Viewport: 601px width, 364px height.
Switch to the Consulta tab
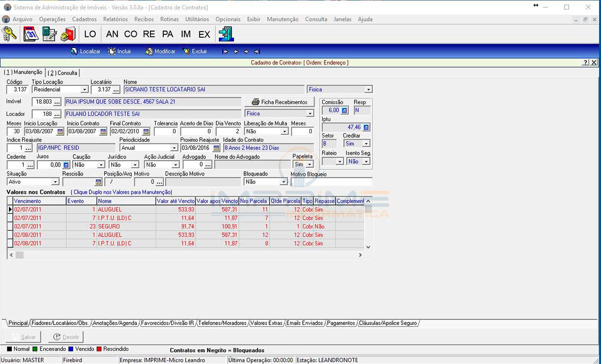[x=63, y=73]
